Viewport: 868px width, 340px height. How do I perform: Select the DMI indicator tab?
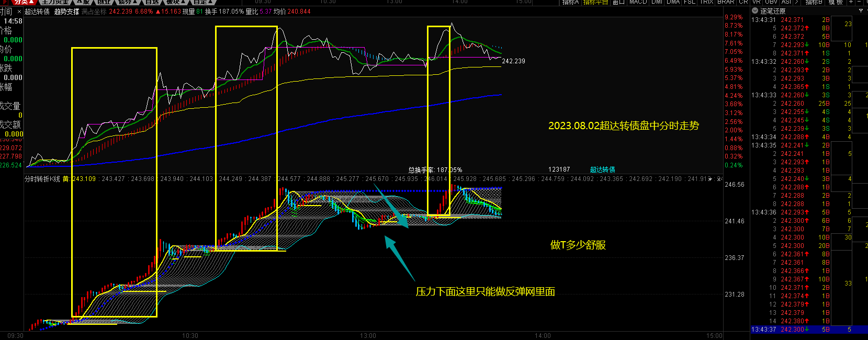pyautogui.click(x=657, y=2)
